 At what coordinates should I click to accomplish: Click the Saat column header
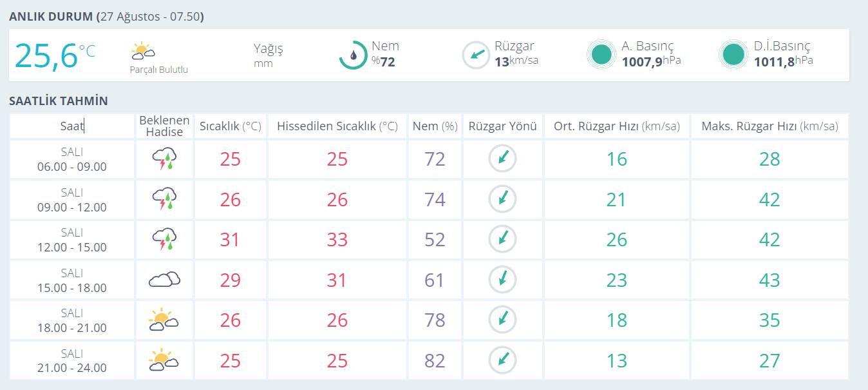tap(72, 126)
